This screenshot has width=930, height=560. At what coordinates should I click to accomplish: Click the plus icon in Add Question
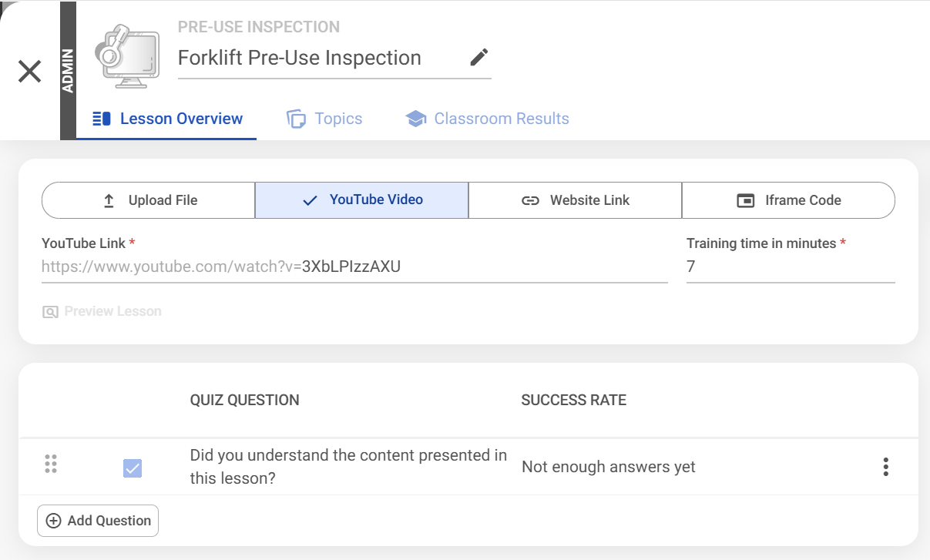tap(54, 521)
